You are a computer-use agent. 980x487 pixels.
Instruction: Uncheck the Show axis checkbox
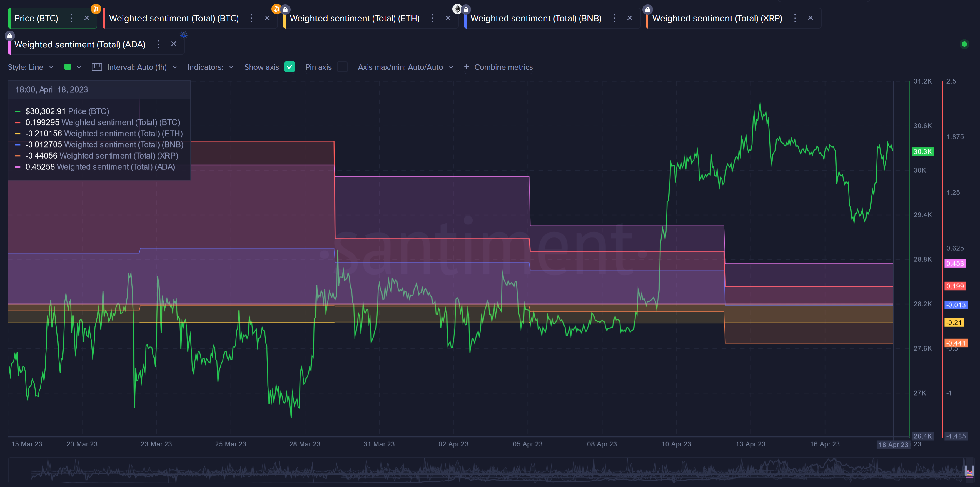pyautogui.click(x=290, y=67)
